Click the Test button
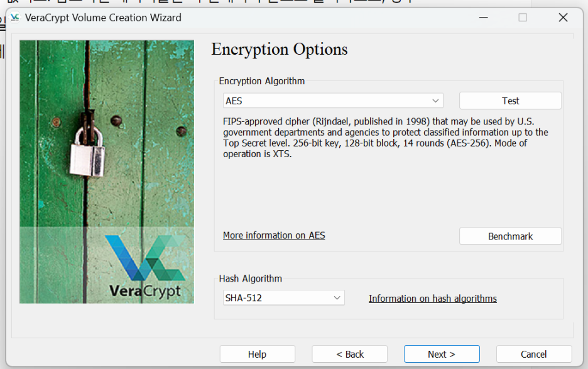The image size is (588, 369). click(510, 101)
